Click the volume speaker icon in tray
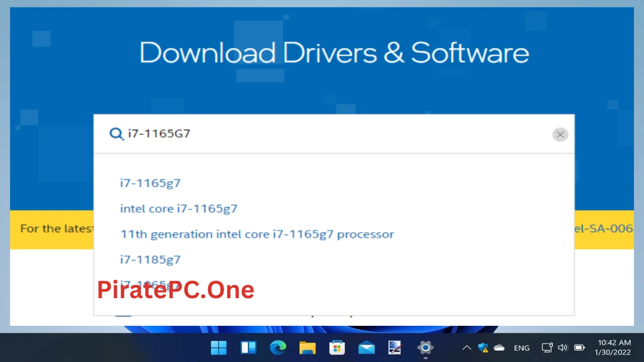The image size is (644, 362). coord(563,347)
